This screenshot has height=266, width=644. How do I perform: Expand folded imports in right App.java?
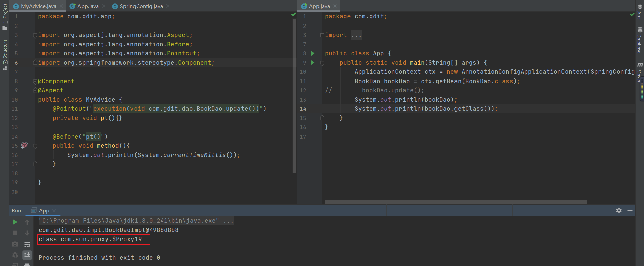point(322,35)
